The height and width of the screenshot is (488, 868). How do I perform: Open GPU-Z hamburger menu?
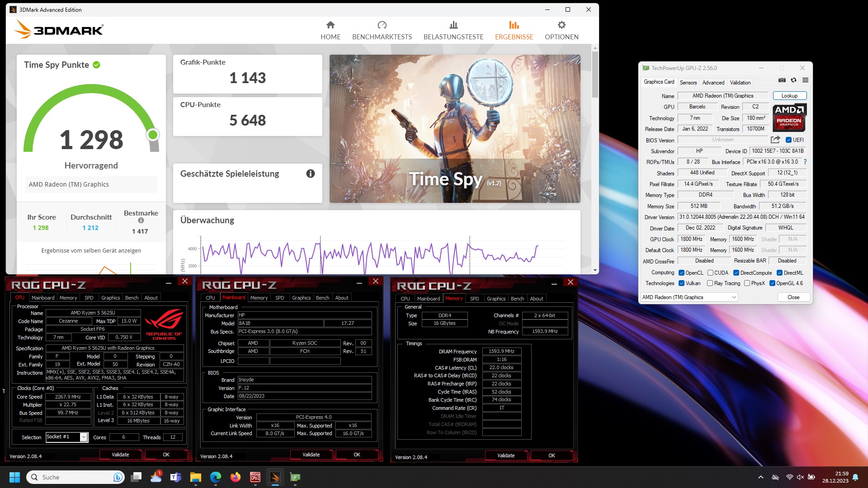(x=806, y=80)
